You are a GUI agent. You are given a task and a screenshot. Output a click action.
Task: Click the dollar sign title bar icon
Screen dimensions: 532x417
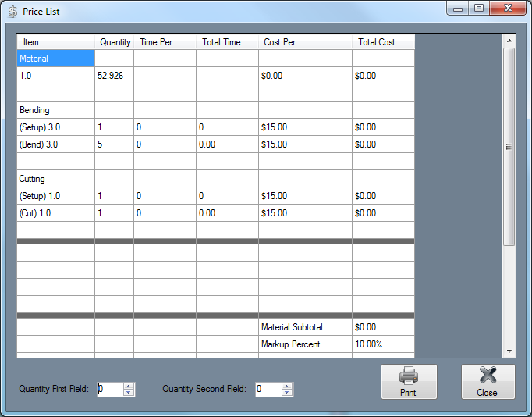[12, 12]
